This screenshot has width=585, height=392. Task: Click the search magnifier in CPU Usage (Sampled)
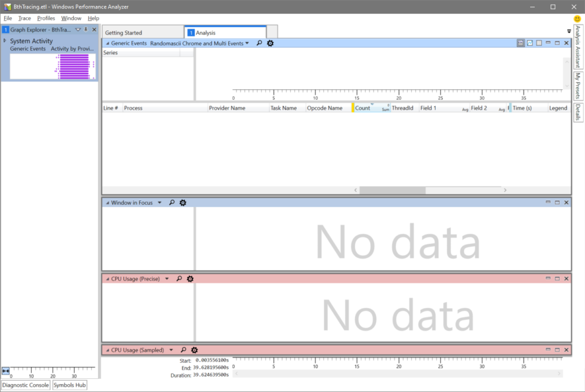pos(183,350)
